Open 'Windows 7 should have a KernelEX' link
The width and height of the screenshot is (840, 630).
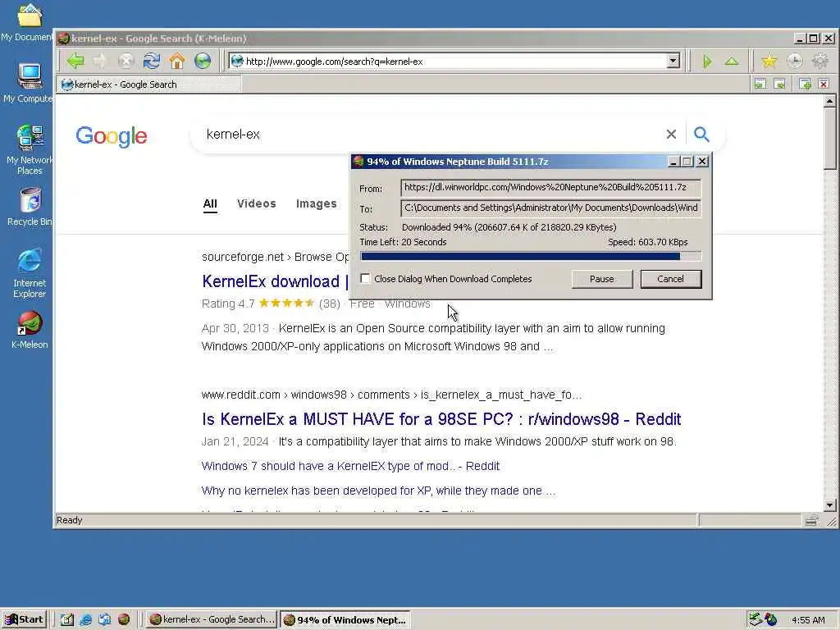[x=350, y=466]
